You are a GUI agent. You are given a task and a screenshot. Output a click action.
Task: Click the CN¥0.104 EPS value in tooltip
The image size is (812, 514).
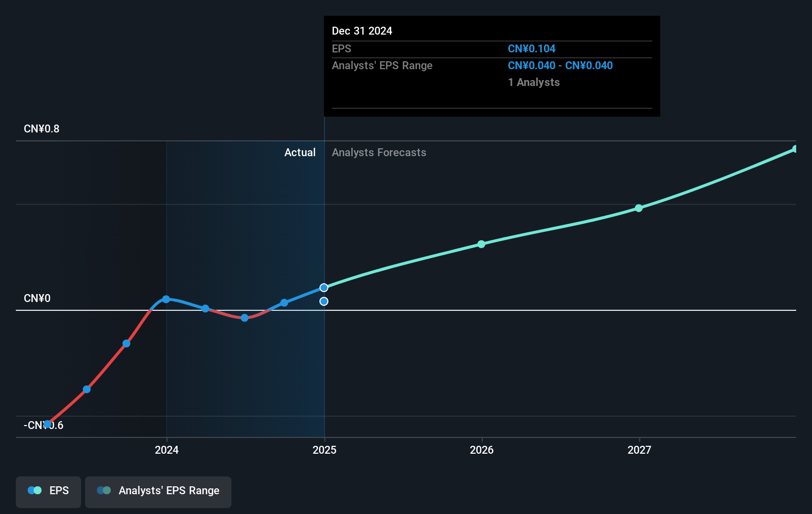click(532, 49)
